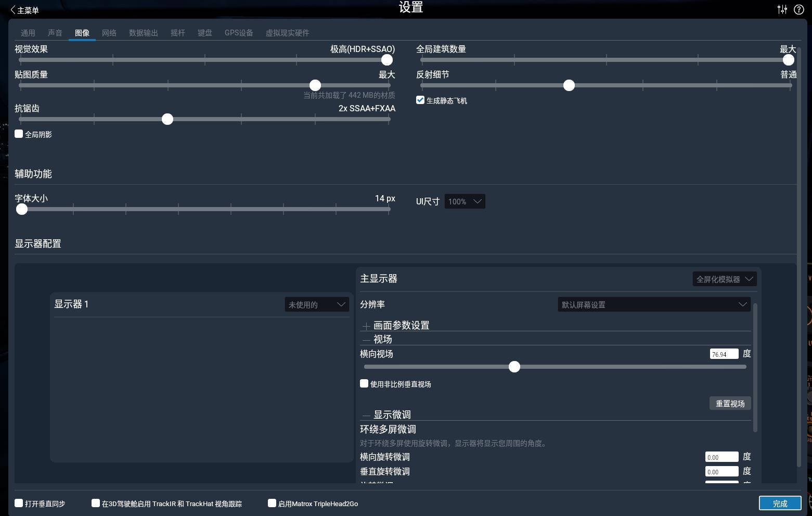This screenshot has height=516, width=812.
Task: Click the 完成 button
Action: (779, 503)
